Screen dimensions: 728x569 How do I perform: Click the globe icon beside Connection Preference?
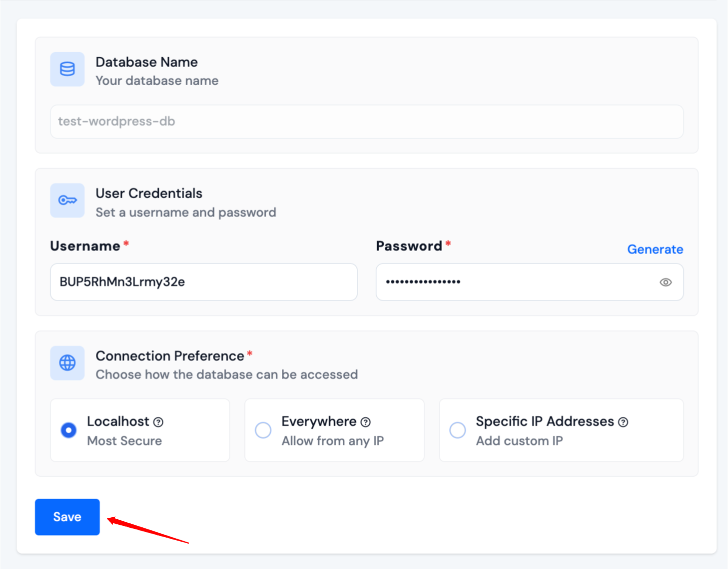point(67,363)
